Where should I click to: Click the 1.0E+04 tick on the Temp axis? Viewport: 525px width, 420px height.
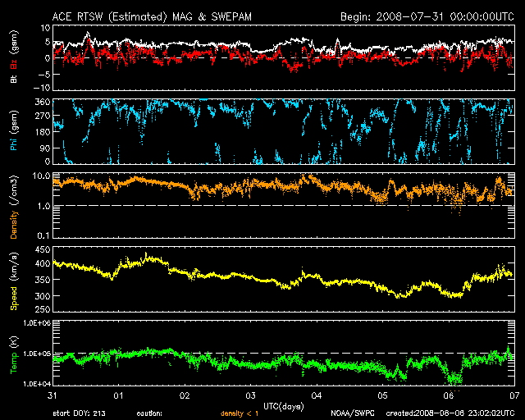[x=37, y=383]
